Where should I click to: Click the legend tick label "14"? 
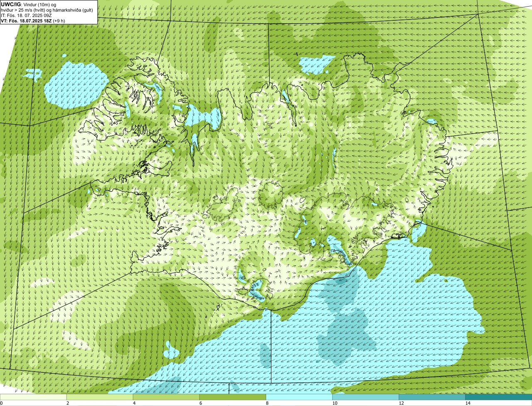pyautogui.click(x=468, y=403)
